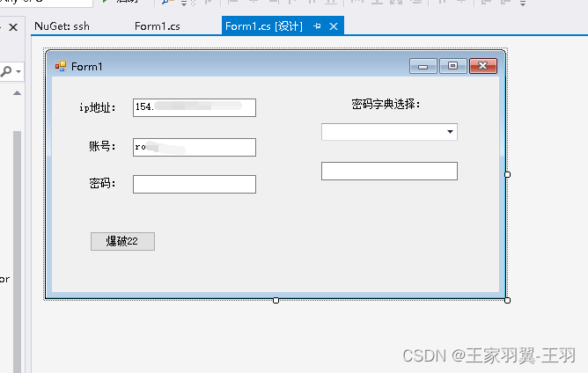Select the ip地址 label
588x373 pixels.
click(97, 107)
